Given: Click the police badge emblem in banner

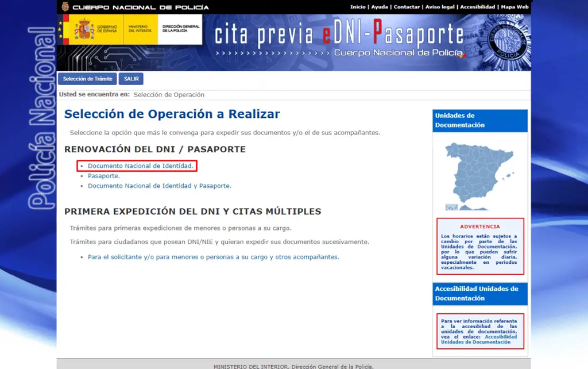Looking at the screenshot, I should point(508,43).
